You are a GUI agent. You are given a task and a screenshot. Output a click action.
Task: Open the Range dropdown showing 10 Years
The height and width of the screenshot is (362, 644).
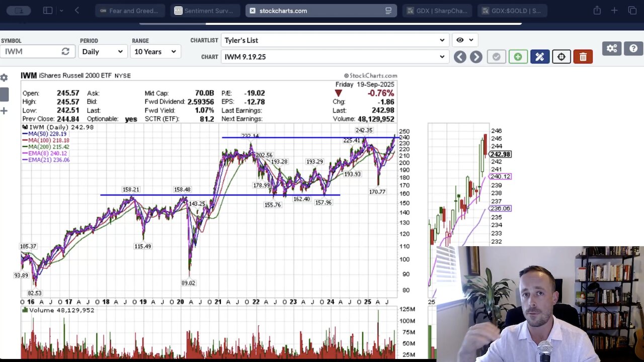pyautogui.click(x=154, y=51)
